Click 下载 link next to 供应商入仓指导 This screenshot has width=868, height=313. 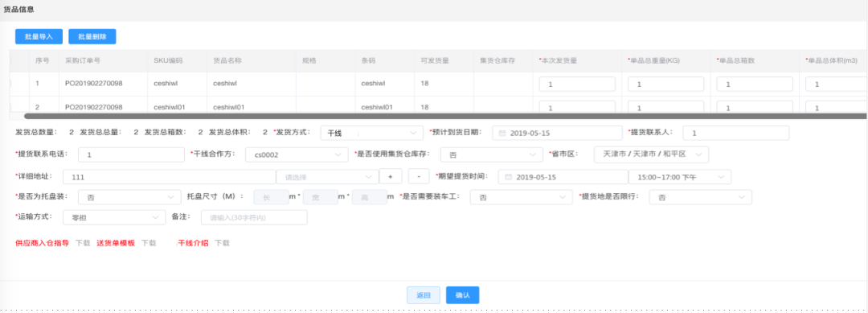click(x=83, y=243)
